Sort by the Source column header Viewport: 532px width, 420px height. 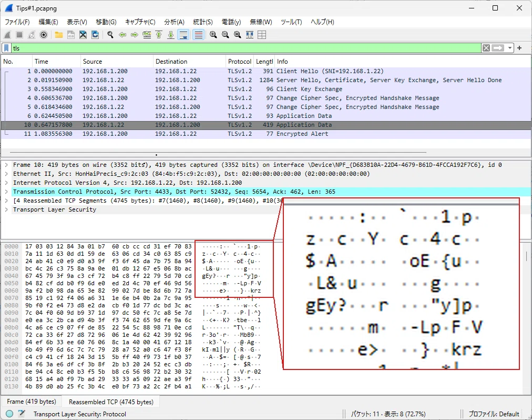[x=117, y=62]
